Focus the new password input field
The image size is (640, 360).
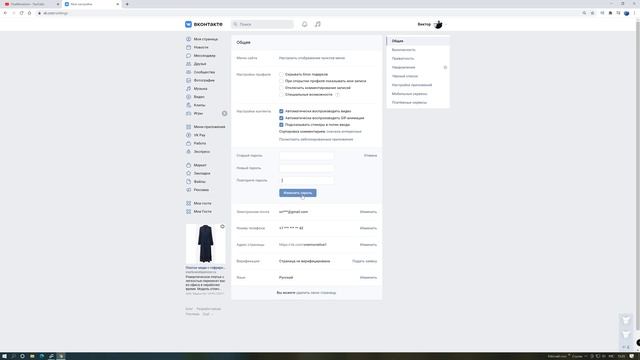click(x=306, y=168)
